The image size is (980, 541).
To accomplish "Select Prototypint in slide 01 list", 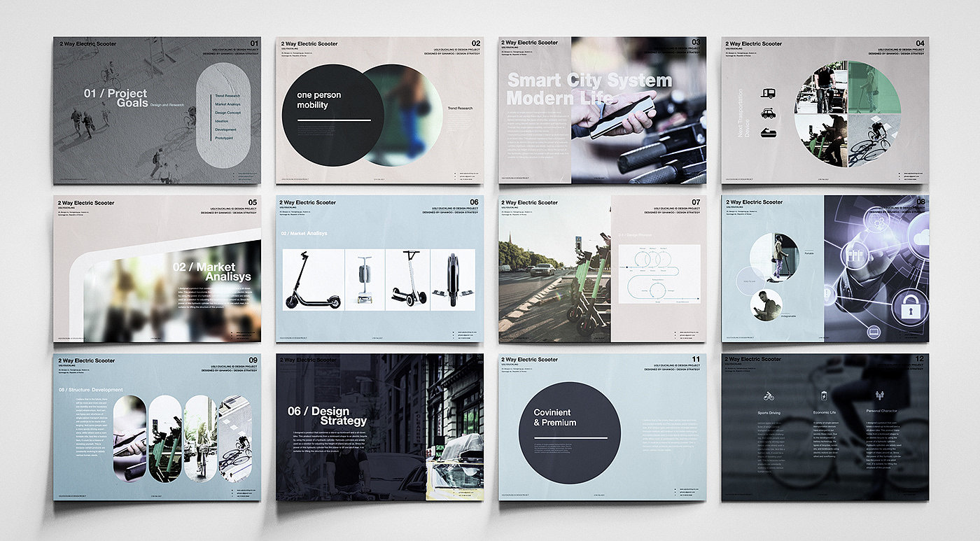I will point(225,138).
